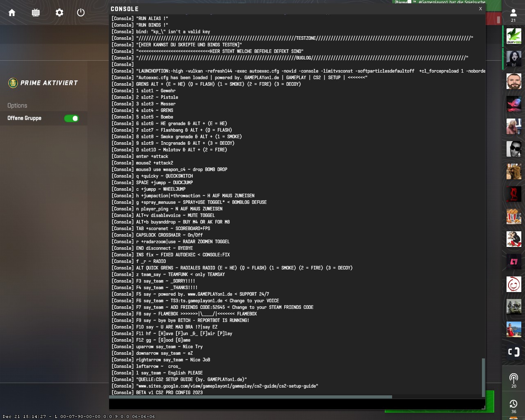Click the LAUNCHOPTION console line
The width and height of the screenshot is (525, 420).
point(299,71)
